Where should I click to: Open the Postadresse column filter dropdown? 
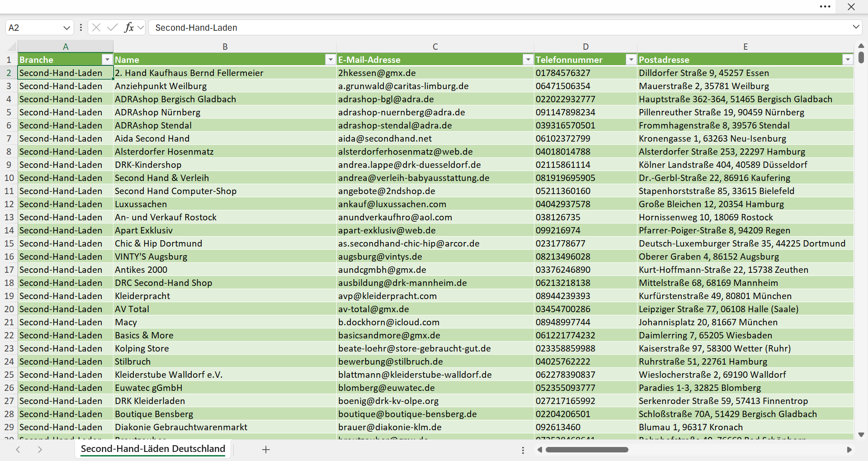[x=848, y=60]
